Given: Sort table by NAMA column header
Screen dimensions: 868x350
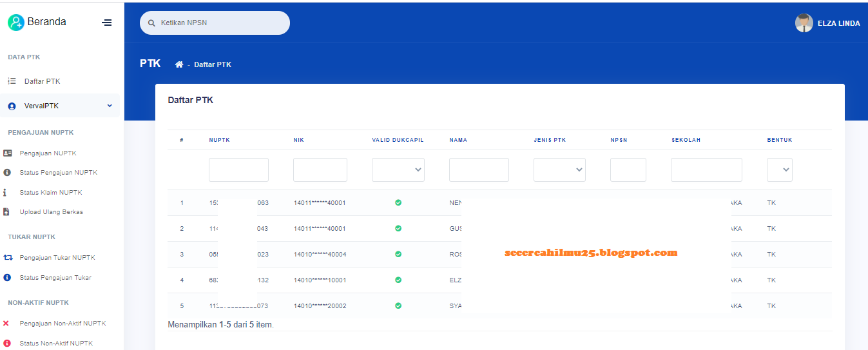Looking at the screenshot, I should point(458,140).
